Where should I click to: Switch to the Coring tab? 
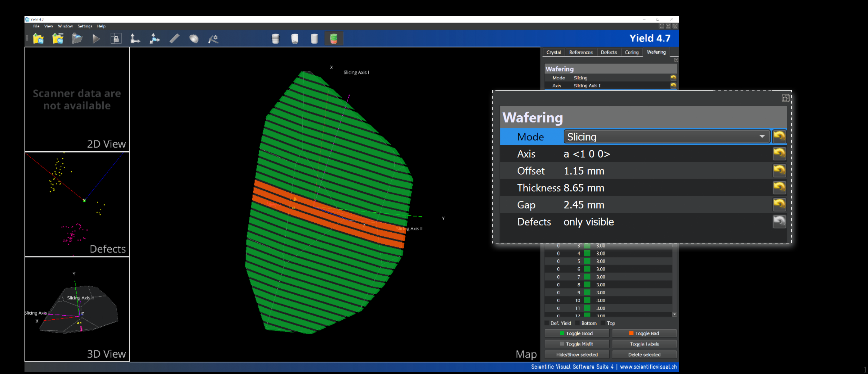tap(631, 52)
